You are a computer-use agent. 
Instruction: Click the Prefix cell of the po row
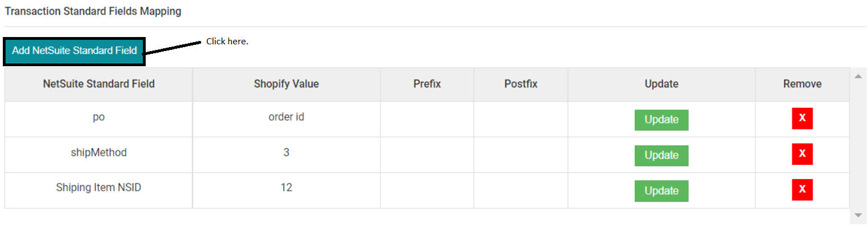[x=427, y=119]
